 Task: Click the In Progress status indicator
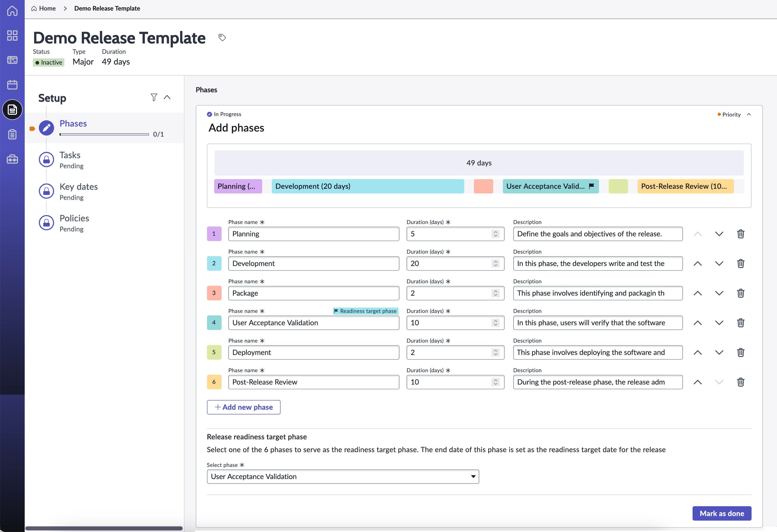[x=224, y=114]
